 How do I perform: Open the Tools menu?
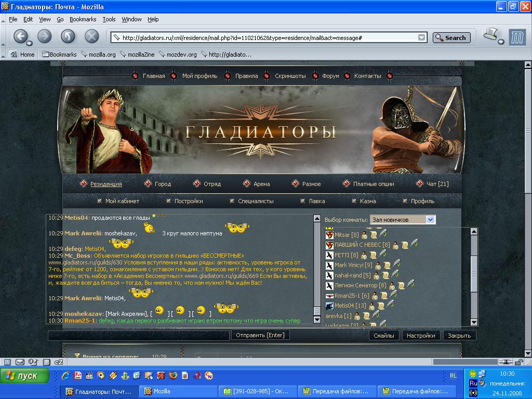(x=109, y=19)
